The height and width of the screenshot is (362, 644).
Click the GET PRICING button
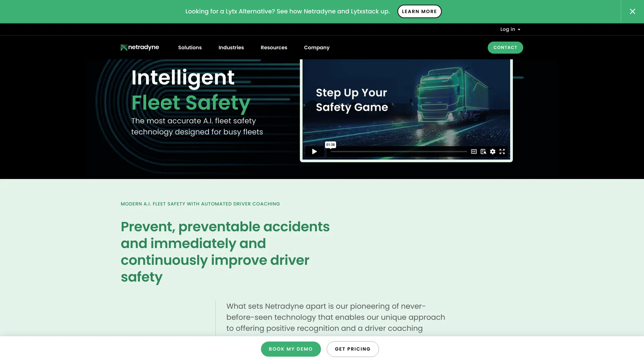pos(353,349)
